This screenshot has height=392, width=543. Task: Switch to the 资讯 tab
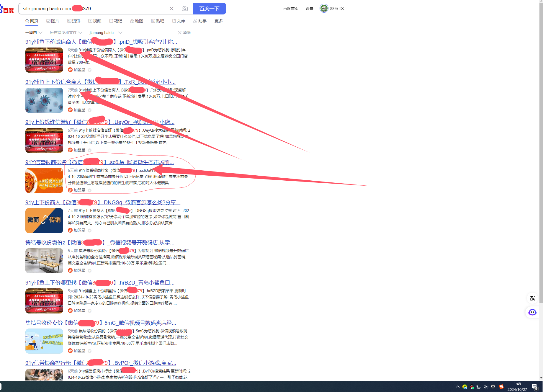click(74, 21)
